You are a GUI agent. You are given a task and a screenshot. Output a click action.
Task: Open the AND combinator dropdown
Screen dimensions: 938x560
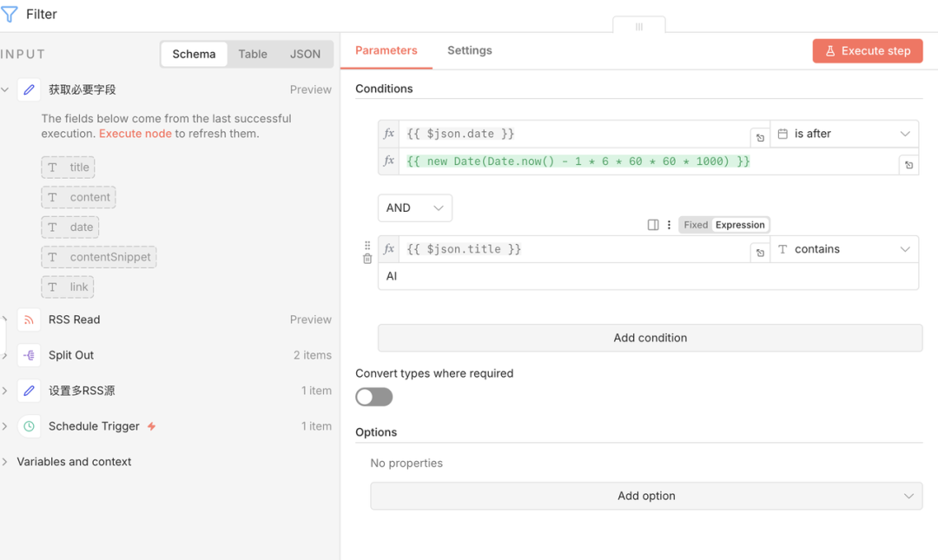(x=414, y=208)
